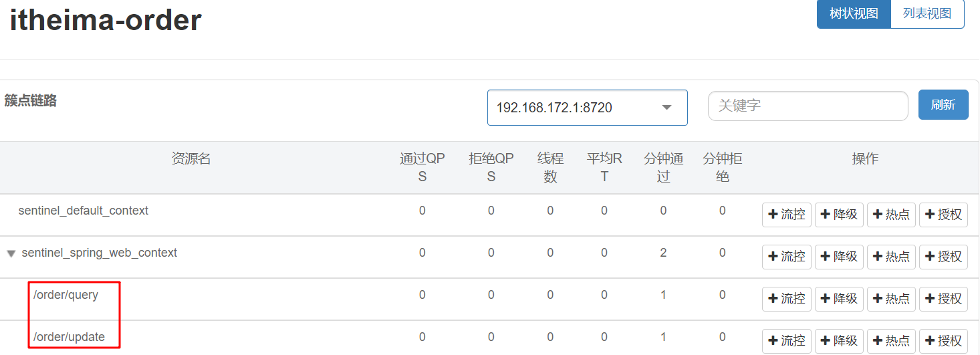Click the 关键字 search input field

pyautogui.click(x=808, y=106)
